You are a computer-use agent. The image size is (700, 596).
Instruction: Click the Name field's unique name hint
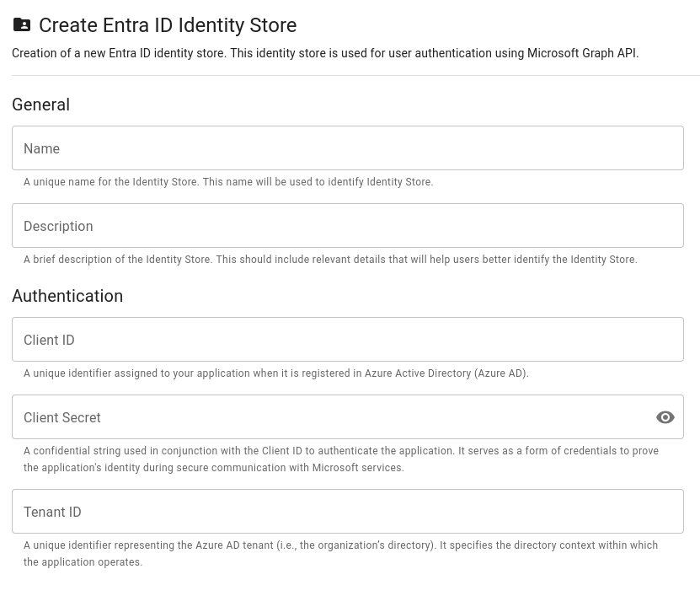click(x=228, y=182)
